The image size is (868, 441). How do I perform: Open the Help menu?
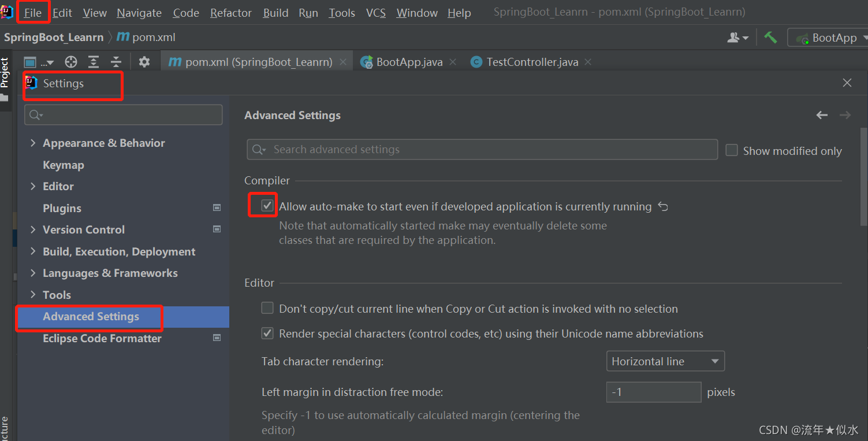tap(459, 13)
